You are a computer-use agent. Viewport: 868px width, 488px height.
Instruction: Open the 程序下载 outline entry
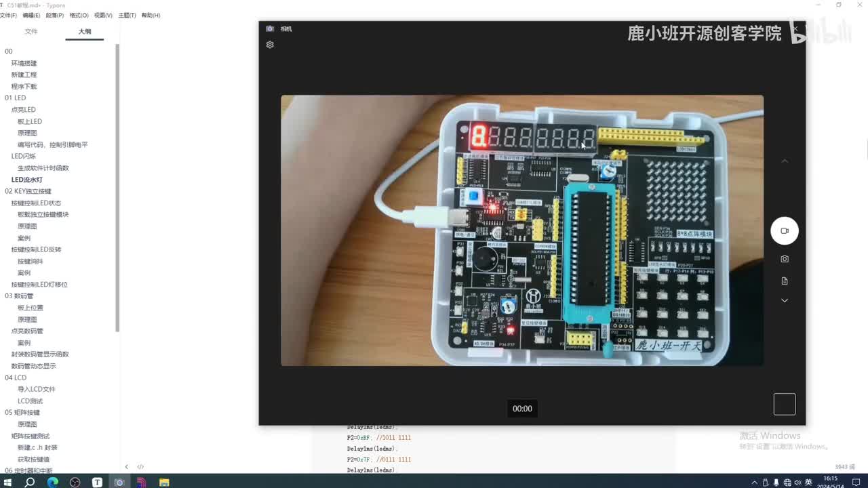click(x=24, y=86)
